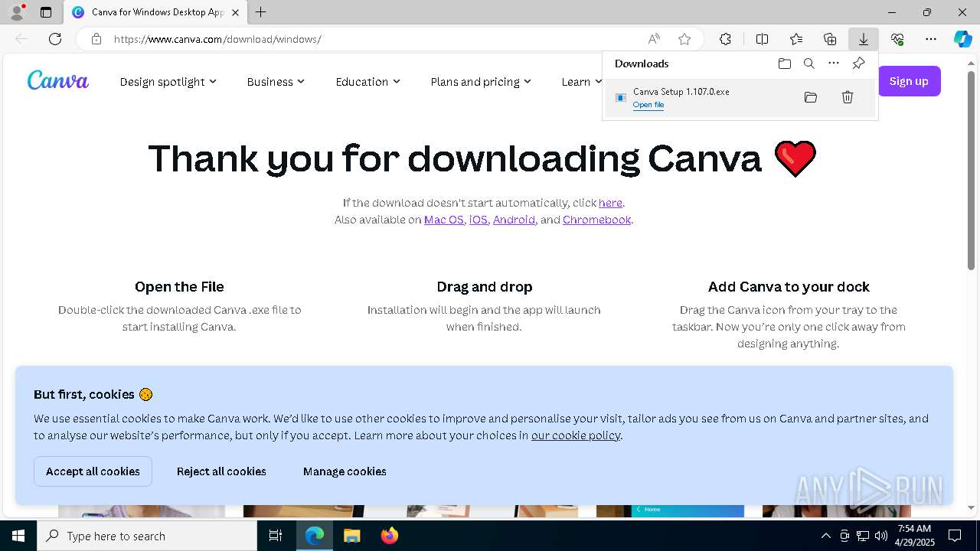This screenshot has width=980, height=551.
Task: Activate Read aloud icon in address bar
Action: click(x=654, y=39)
